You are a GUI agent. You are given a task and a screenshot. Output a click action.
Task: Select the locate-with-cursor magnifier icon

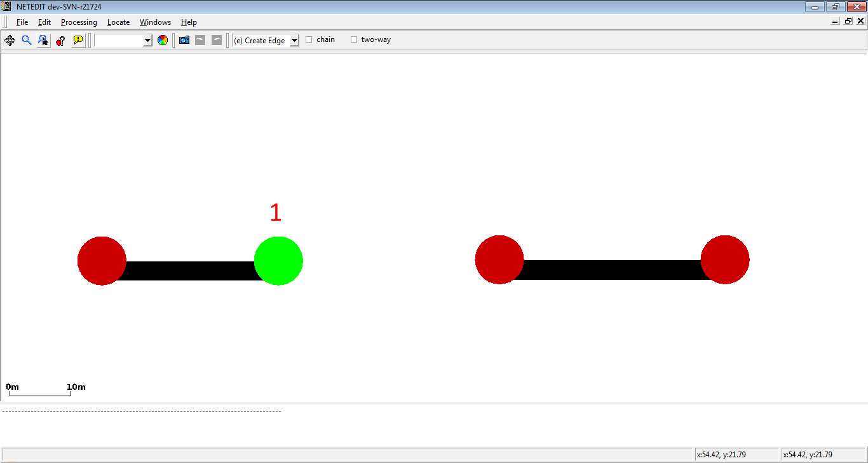click(x=43, y=40)
